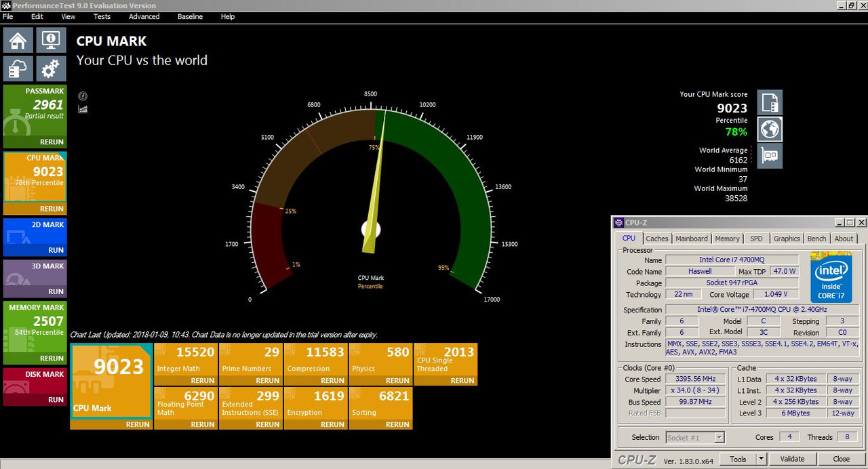Select the hardware component comparison icon
Screen dimensions: 868x469
click(x=770, y=155)
